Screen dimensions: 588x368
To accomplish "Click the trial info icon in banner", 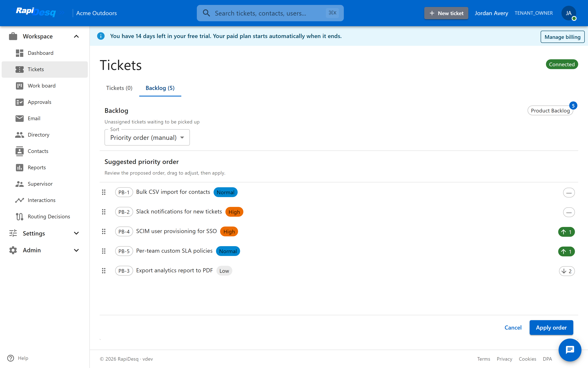I will click(x=101, y=36).
